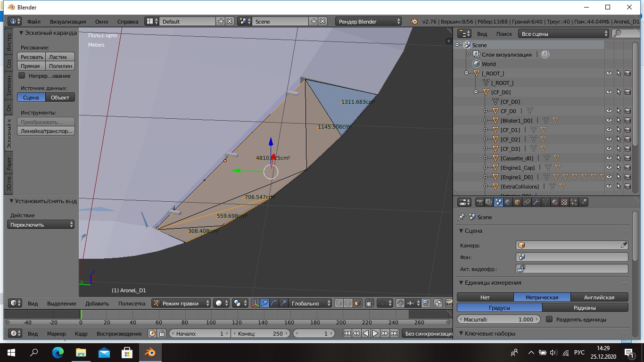
Task: Open the Material properties tab icon
Action: tap(555, 202)
